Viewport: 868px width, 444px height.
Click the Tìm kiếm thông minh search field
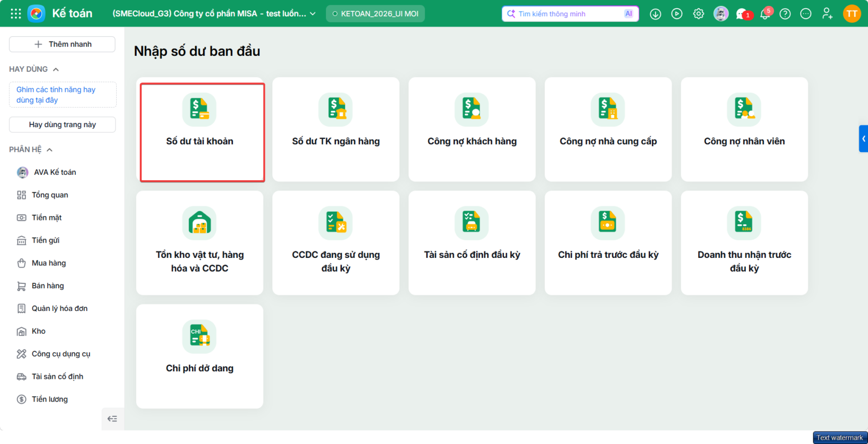point(570,14)
